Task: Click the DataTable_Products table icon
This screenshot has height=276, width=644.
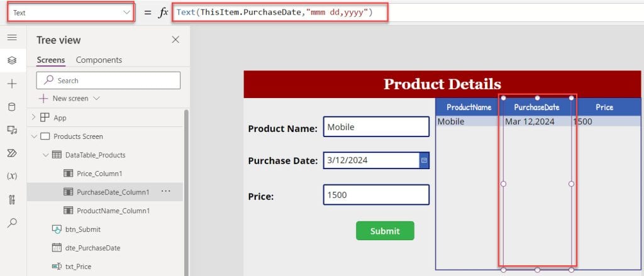Action: [57, 155]
